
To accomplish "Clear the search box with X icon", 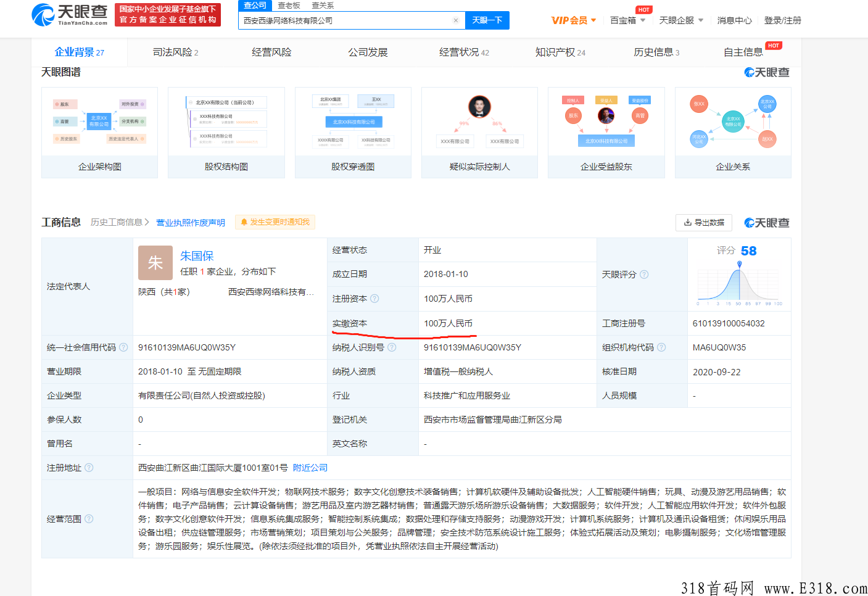I will (x=456, y=20).
